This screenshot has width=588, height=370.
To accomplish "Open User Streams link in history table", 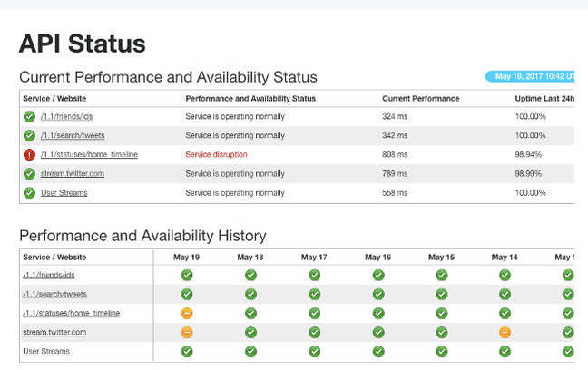I will [x=46, y=351].
